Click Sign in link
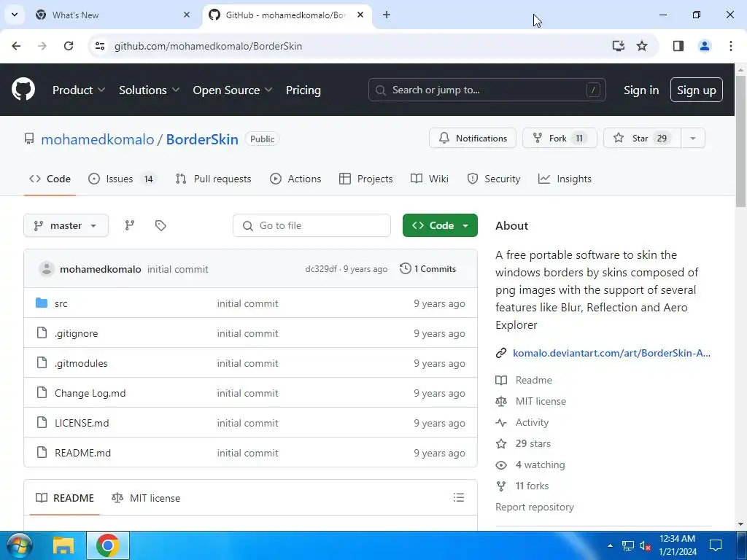Image resolution: width=747 pixels, height=560 pixels. pyautogui.click(x=641, y=90)
